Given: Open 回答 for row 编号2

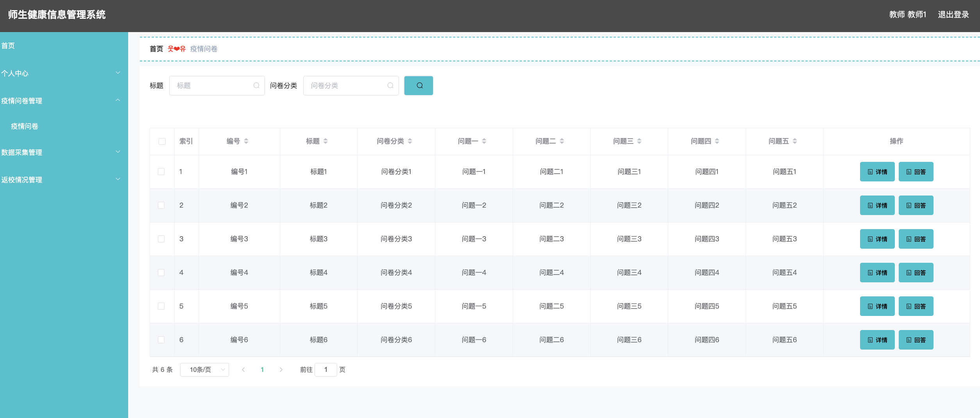Looking at the screenshot, I should tap(916, 205).
